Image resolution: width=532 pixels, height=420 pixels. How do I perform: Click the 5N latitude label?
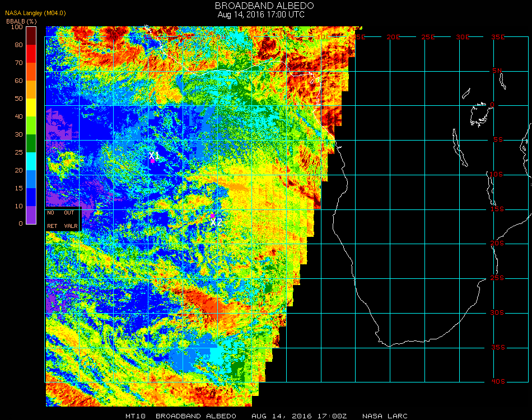coord(497,71)
